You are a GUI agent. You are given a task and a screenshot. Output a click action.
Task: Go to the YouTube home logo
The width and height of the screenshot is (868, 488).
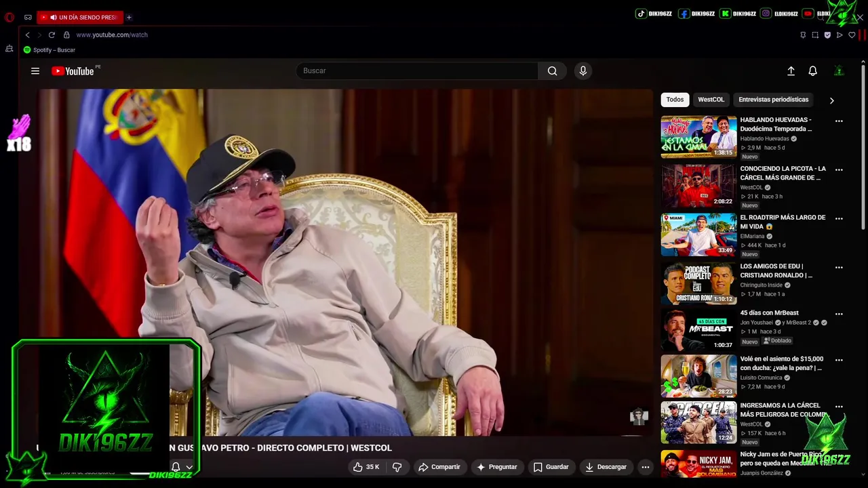(73, 71)
